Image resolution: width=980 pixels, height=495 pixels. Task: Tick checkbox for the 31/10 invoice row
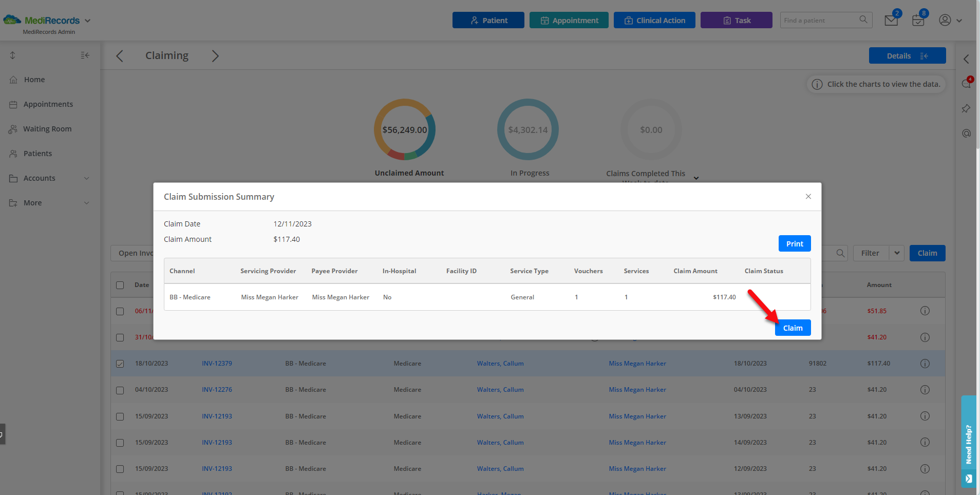click(x=120, y=337)
